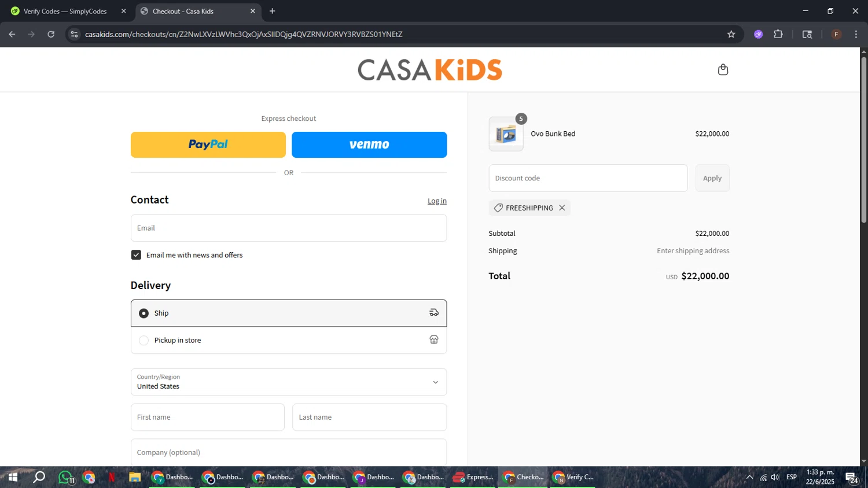Open Windows taskbar search
Image resolution: width=868 pixels, height=488 pixels.
click(39, 478)
